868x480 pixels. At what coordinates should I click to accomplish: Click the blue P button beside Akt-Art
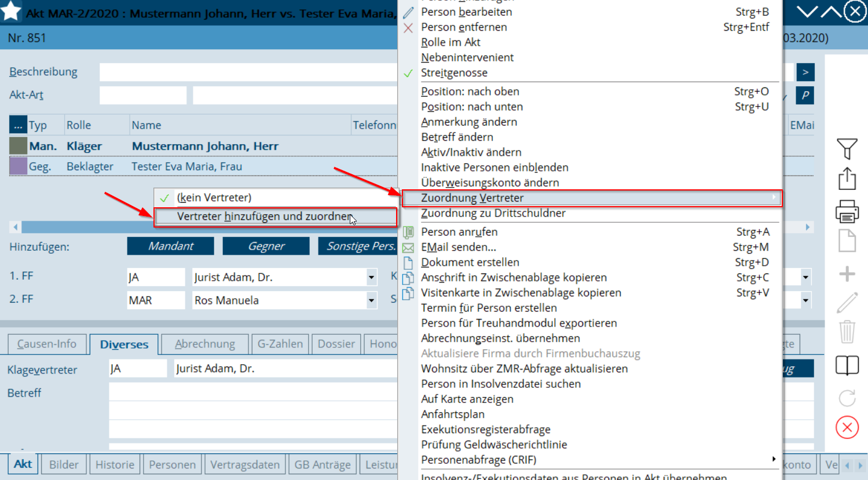click(805, 95)
